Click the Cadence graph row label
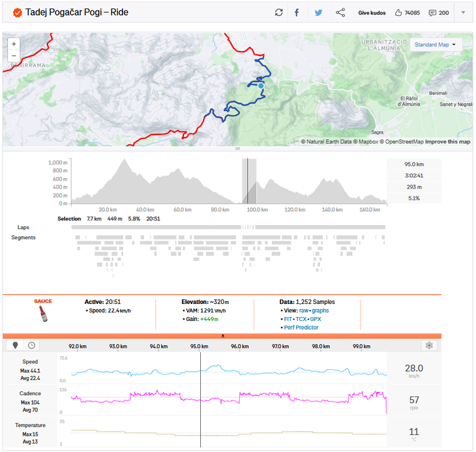The height and width of the screenshot is (452, 476). pyautogui.click(x=30, y=393)
